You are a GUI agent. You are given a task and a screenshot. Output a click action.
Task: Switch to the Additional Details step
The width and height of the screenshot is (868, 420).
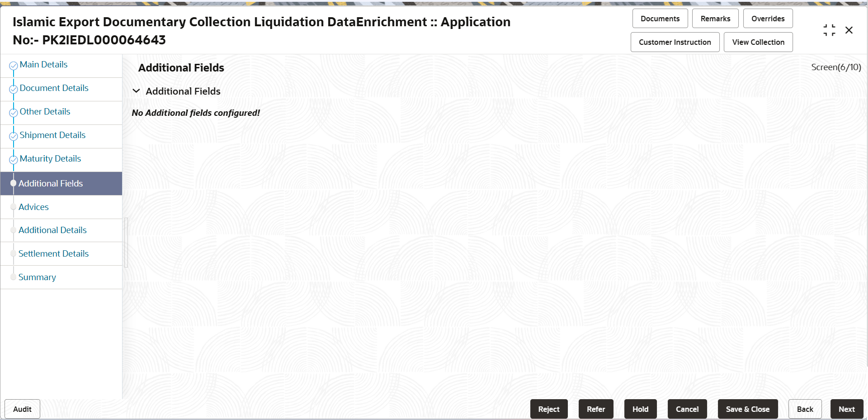(x=52, y=230)
